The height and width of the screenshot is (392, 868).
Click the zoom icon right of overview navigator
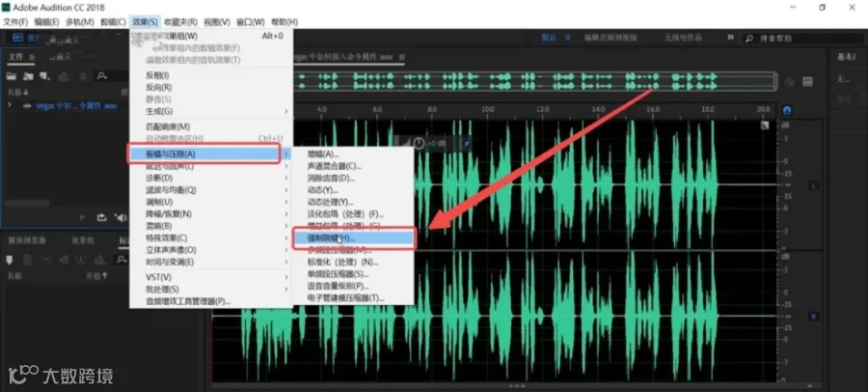click(x=790, y=81)
